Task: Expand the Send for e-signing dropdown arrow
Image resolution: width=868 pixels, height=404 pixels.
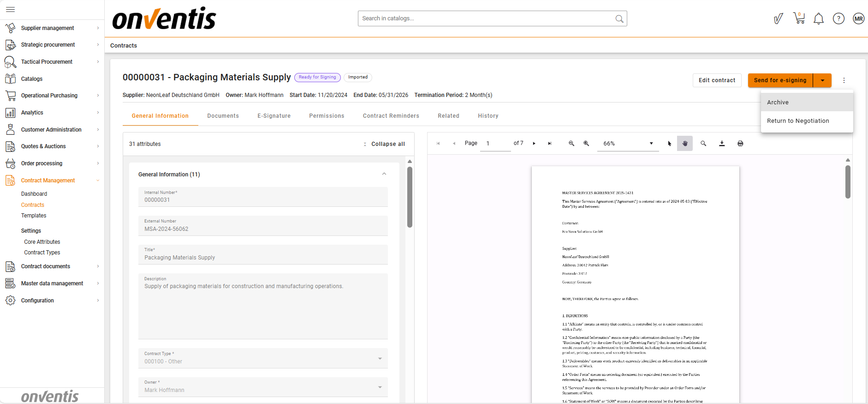Action: 822,80
